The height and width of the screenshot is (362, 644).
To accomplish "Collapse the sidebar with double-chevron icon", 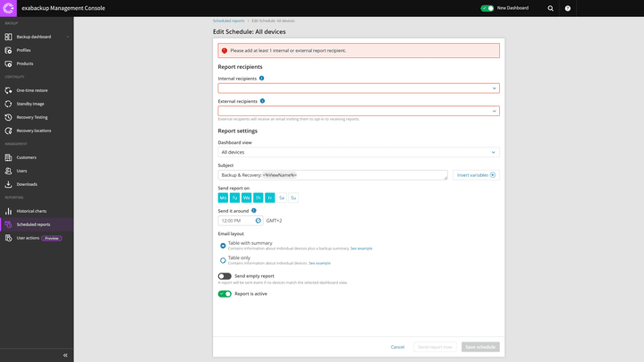I will coord(65,355).
